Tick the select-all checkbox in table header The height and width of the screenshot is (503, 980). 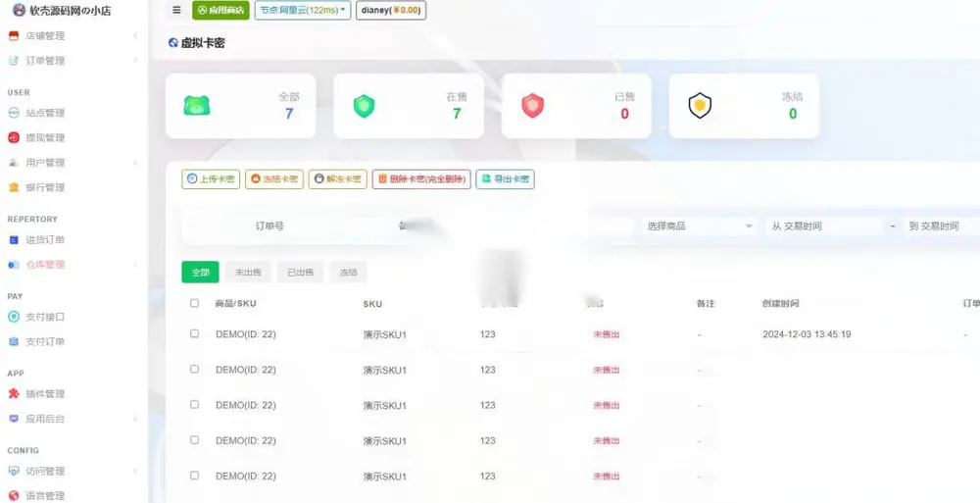pos(194,303)
